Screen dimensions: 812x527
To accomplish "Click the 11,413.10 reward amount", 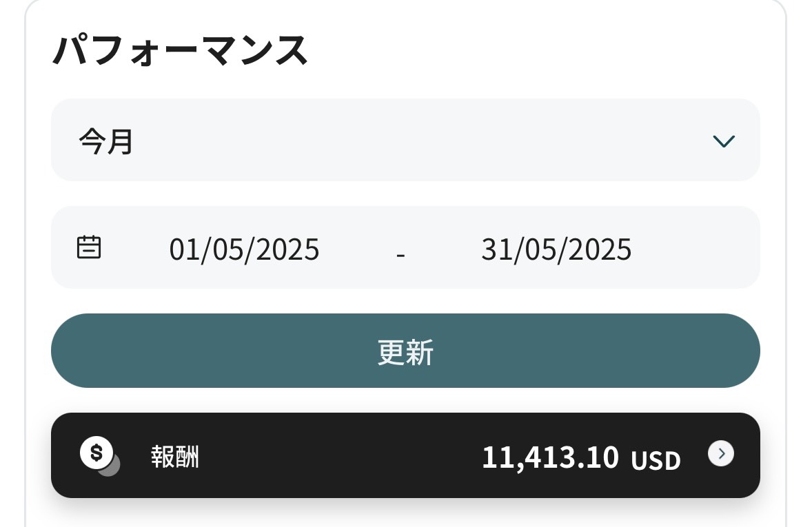I will [x=550, y=457].
